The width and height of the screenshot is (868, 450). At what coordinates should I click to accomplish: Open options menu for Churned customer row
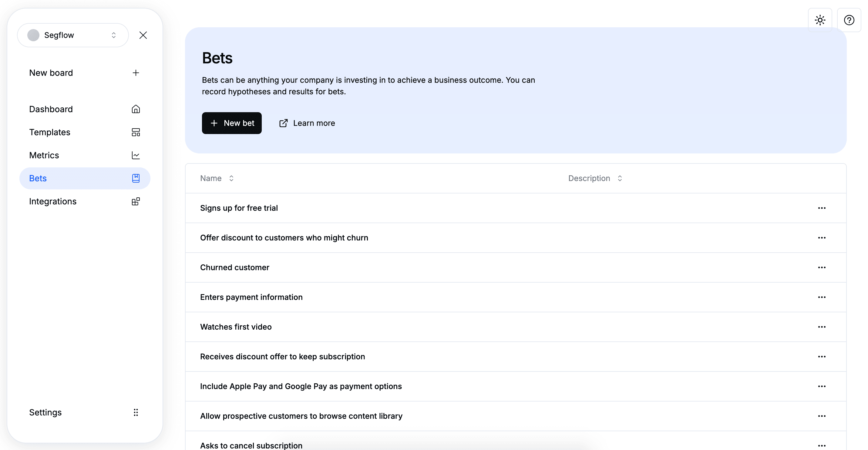pos(822,267)
